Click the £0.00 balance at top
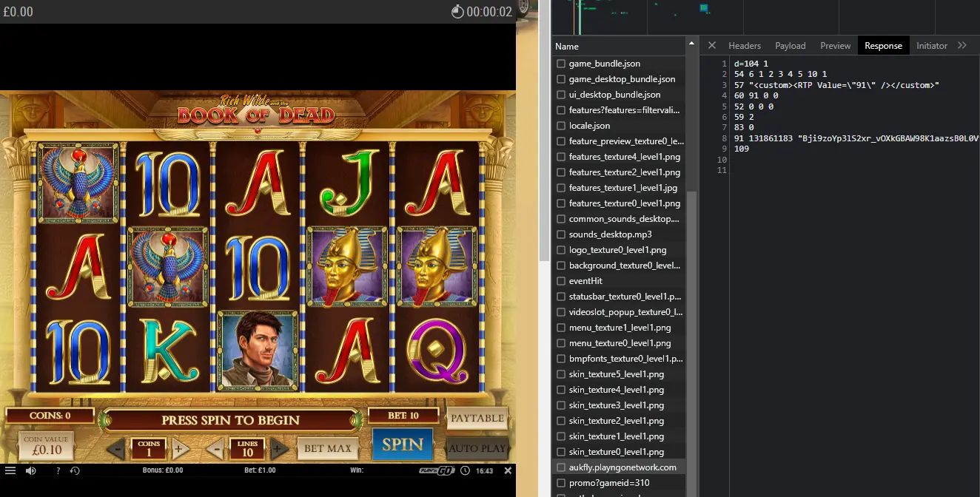This screenshot has width=980, height=497. pyautogui.click(x=19, y=12)
